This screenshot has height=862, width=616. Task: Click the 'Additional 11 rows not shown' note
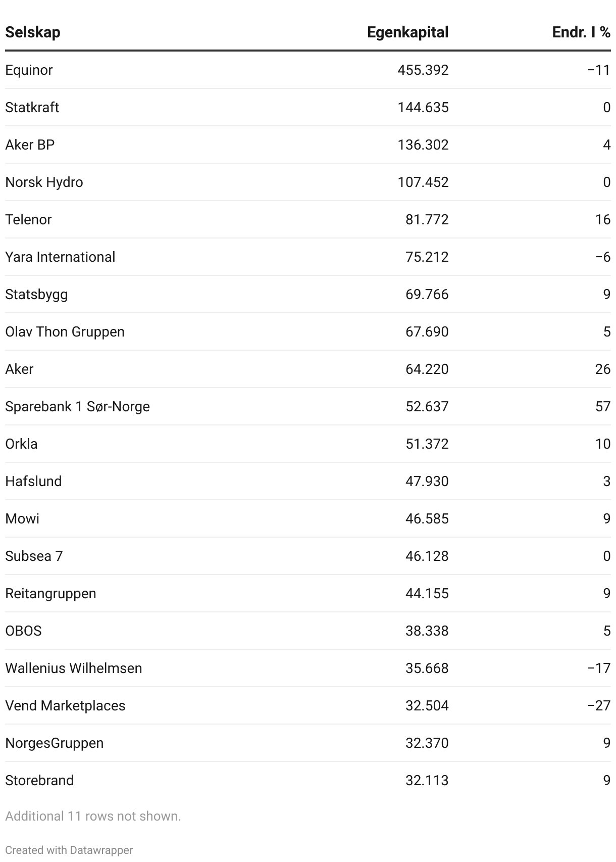[x=93, y=816]
